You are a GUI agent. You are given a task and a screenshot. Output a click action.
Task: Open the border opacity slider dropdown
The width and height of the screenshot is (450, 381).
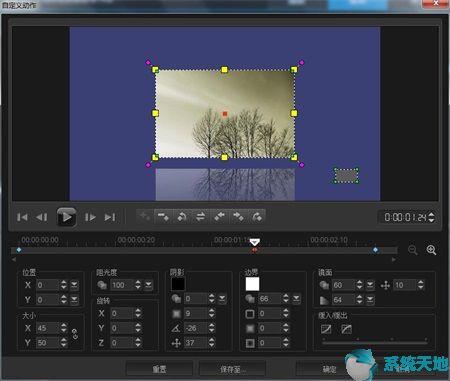(x=296, y=299)
